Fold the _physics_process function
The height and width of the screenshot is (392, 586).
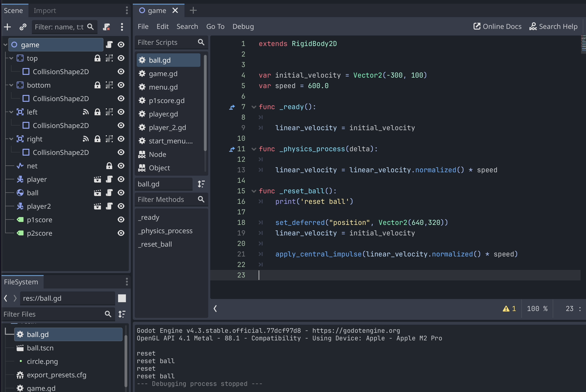point(254,149)
